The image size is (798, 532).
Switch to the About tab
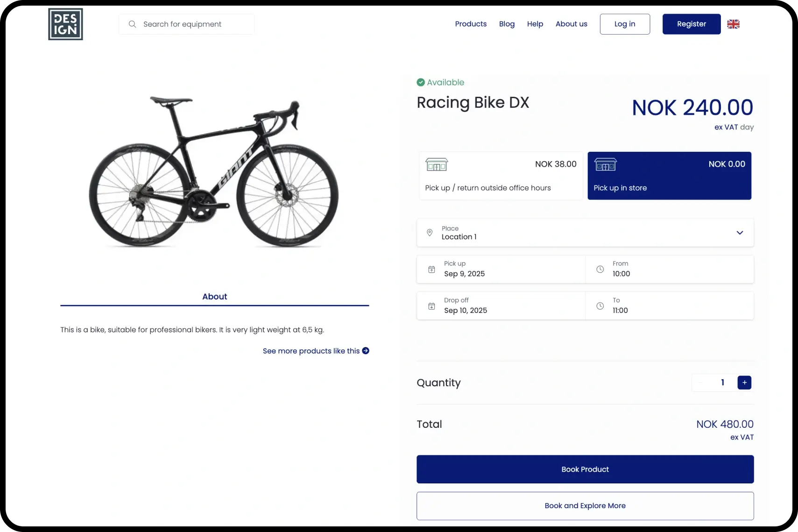[x=214, y=297]
